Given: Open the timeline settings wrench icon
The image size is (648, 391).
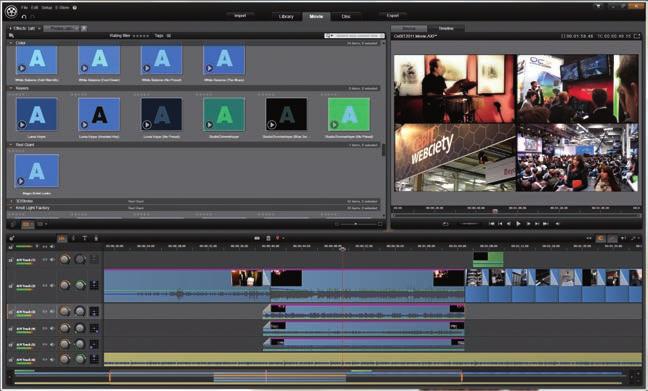Looking at the screenshot, I should tap(12, 238).
